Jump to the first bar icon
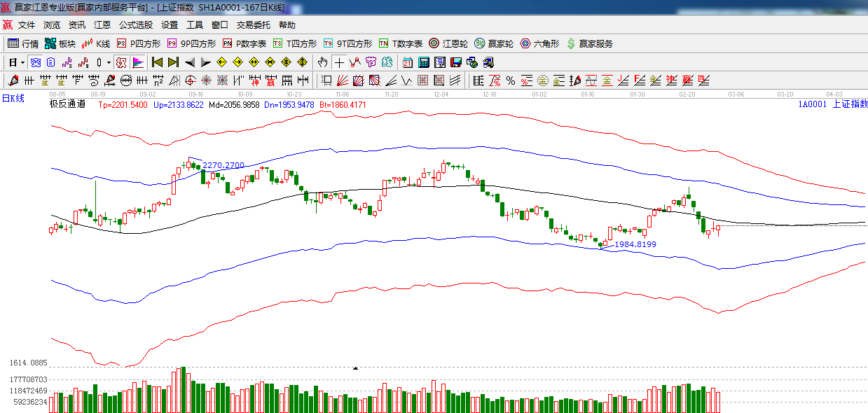Viewport: 868px width, 413px height. click(x=158, y=62)
